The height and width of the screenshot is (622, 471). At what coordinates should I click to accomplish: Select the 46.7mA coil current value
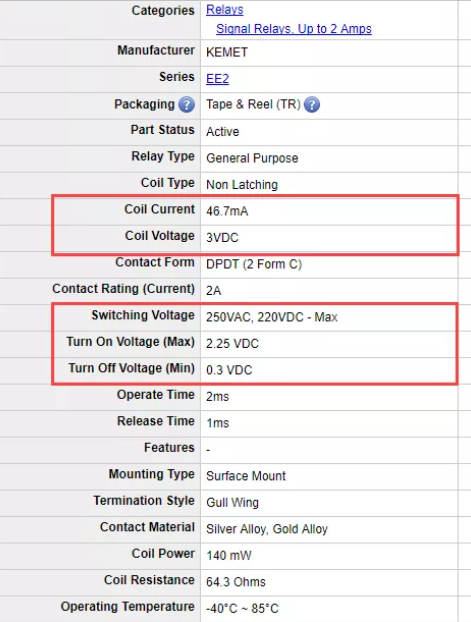[x=227, y=211]
